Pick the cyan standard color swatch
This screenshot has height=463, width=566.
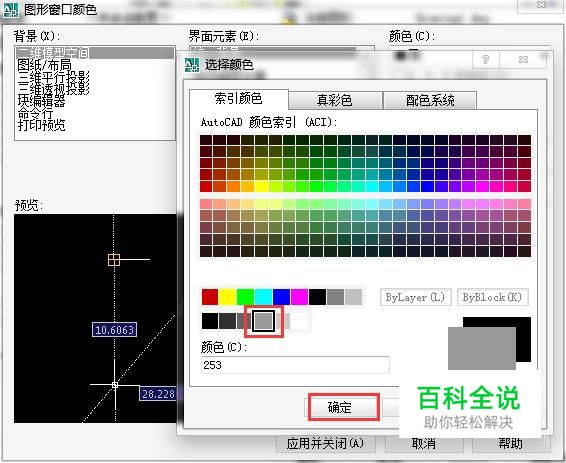(x=263, y=297)
